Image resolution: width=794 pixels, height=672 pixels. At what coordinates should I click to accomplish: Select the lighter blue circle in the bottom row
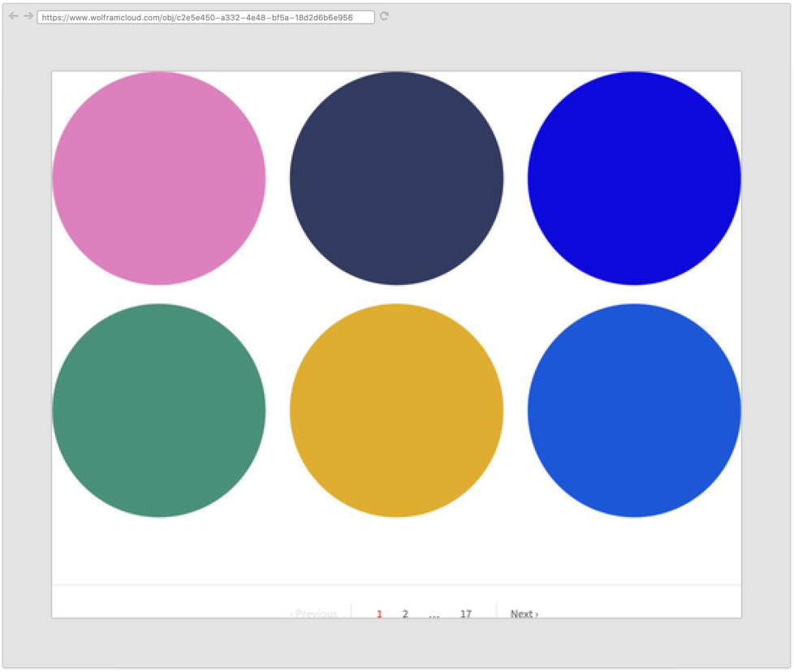634,411
